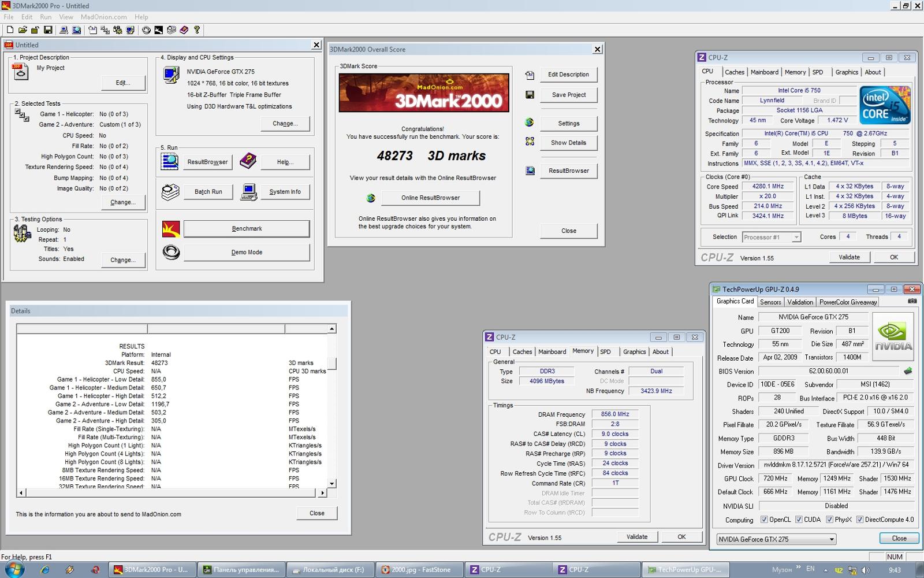Switch to the Sensors tab in GPU-Z

tap(770, 302)
